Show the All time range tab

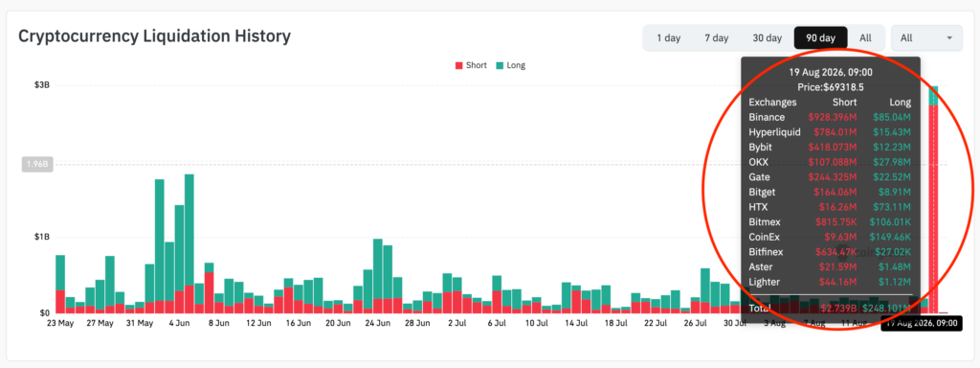[865, 38]
